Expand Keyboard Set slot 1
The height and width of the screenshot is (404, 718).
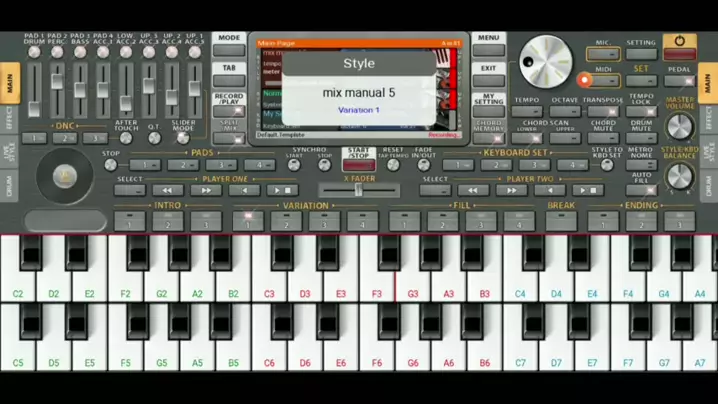[456, 165]
